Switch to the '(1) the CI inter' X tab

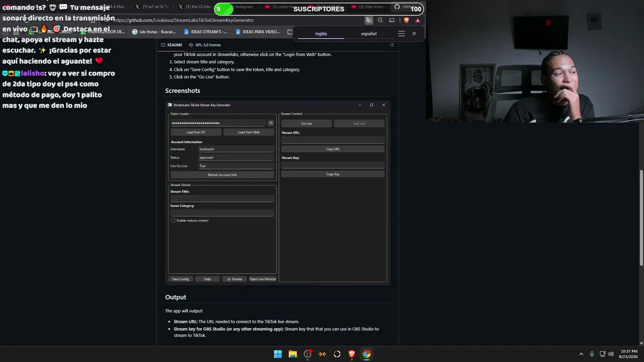194,7
